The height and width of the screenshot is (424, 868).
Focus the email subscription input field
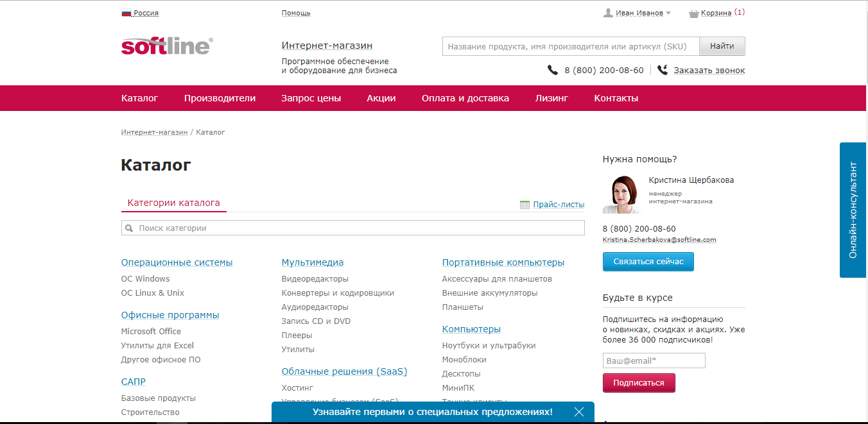click(x=654, y=360)
